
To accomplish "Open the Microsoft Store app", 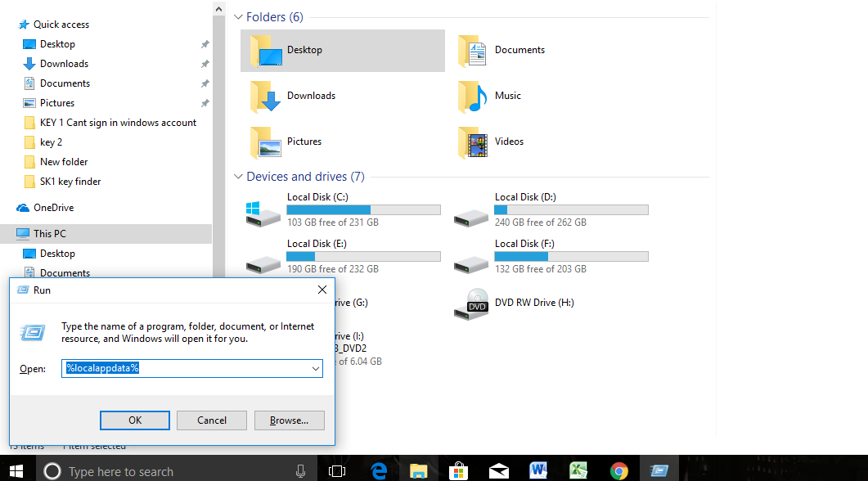I will pyautogui.click(x=458, y=470).
